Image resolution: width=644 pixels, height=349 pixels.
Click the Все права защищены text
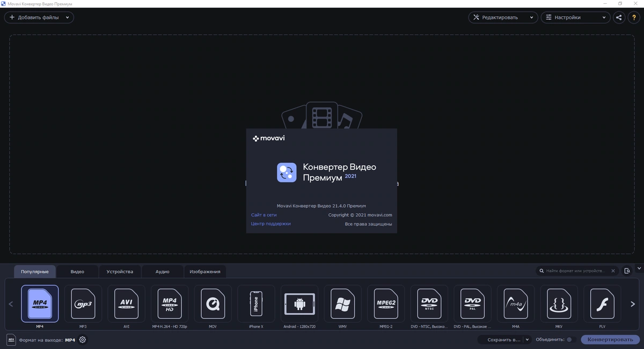pyautogui.click(x=368, y=223)
